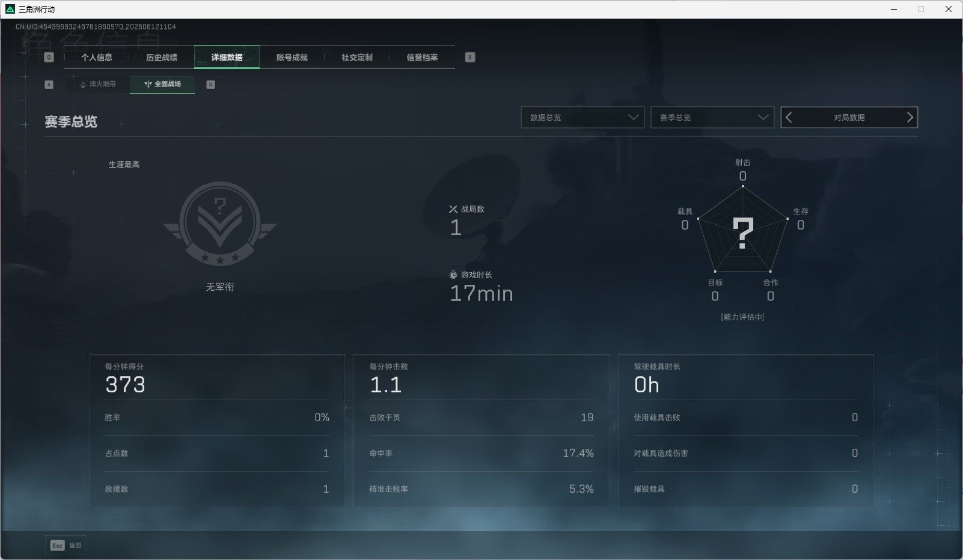Click the A key previous-mode icon
This screenshot has width=963, height=560.
(x=49, y=85)
